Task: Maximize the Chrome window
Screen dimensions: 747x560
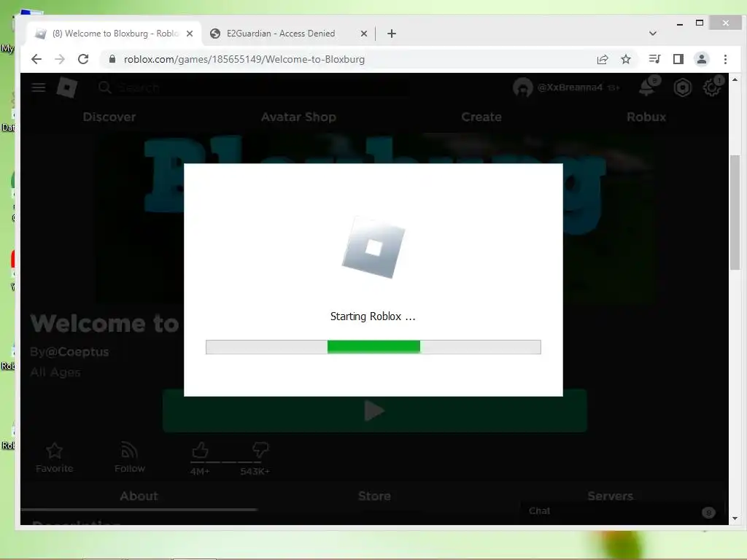Action: [x=700, y=23]
